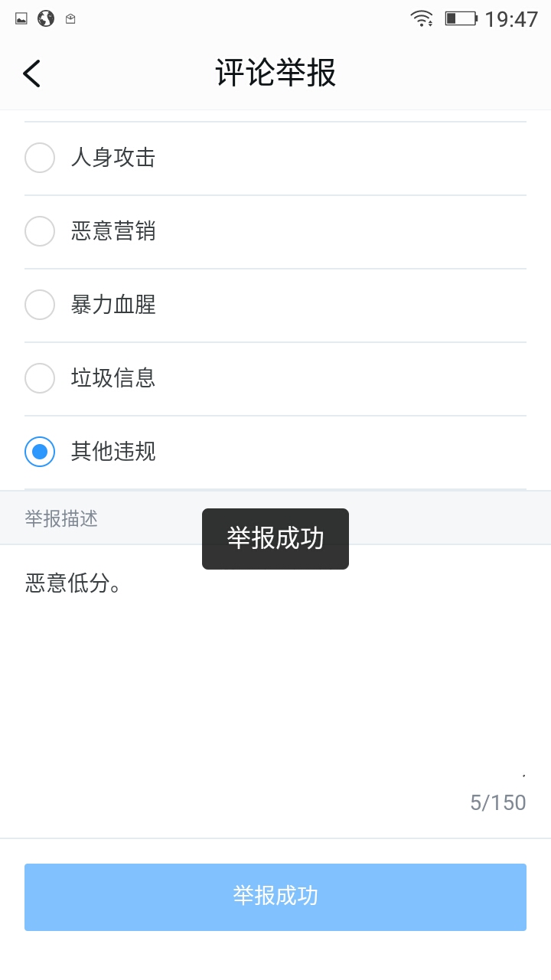Tap the globe icon in status bar

(46, 18)
